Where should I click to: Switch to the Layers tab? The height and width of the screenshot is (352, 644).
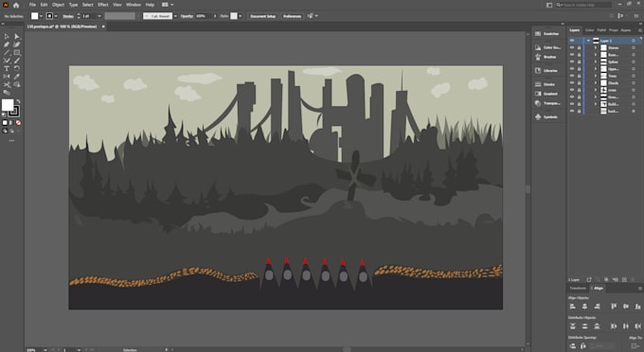coord(574,30)
